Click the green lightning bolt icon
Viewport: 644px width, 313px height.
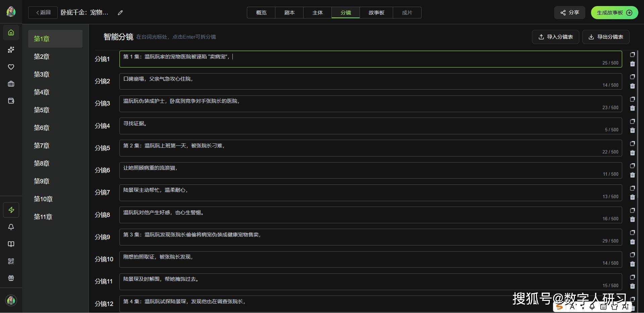(x=11, y=210)
